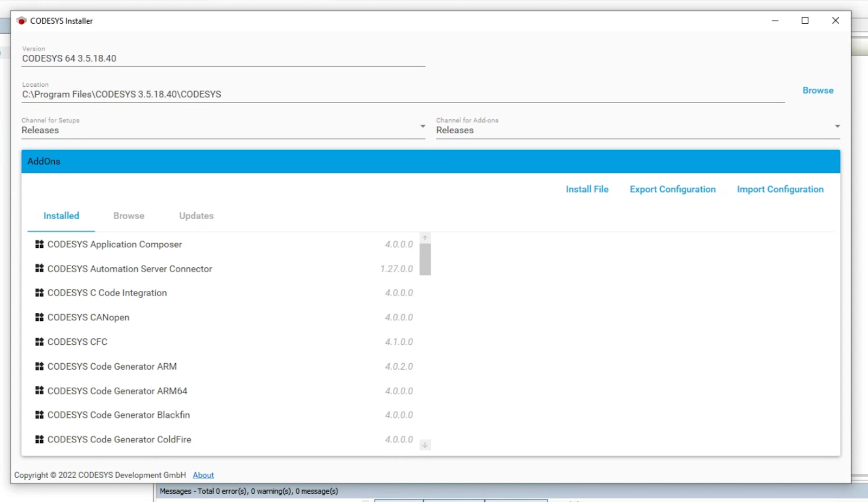Click Import Configuration

click(x=780, y=189)
